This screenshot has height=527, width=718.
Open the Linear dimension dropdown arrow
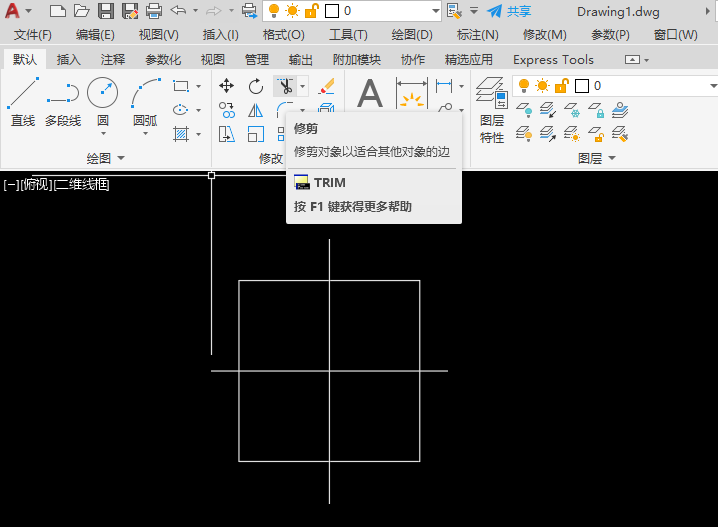pyautogui.click(x=461, y=86)
